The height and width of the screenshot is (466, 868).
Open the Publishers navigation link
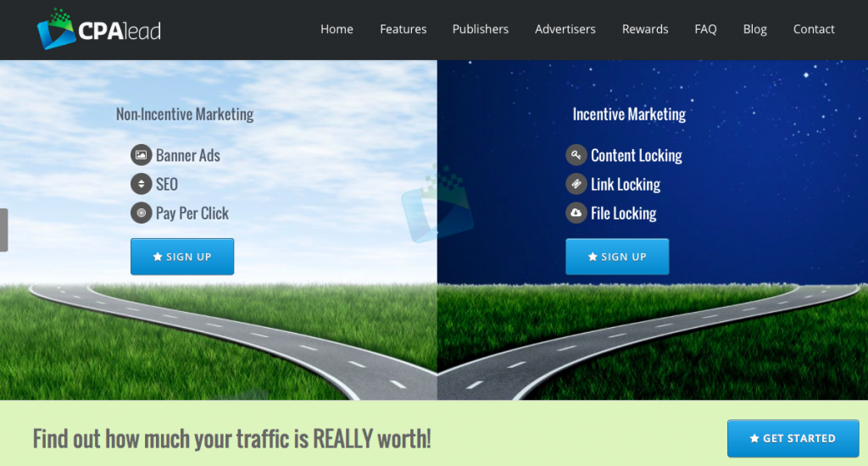coord(481,29)
